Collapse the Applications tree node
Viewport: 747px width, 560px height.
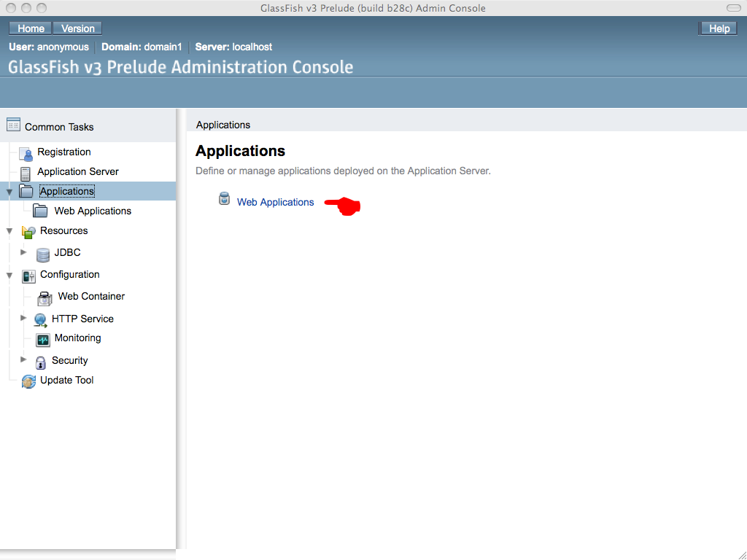pyautogui.click(x=9, y=192)
